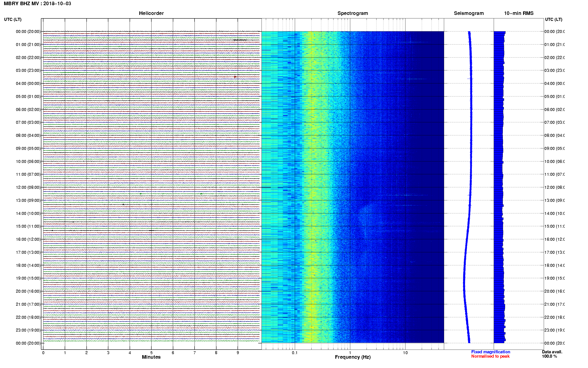Click the left-axis label "05:00 (01:00)"
This screenshot has width=588, height=368.
coord(28,97)
